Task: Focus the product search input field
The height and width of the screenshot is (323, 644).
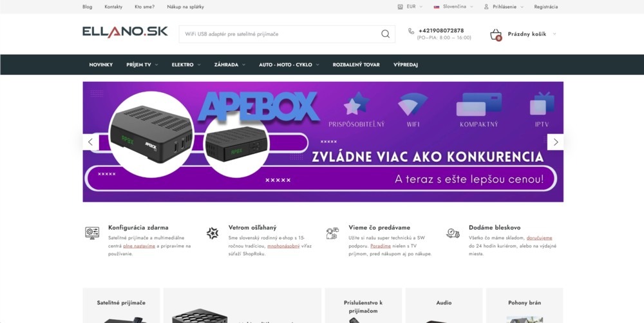Action: (x=279, y=34)
